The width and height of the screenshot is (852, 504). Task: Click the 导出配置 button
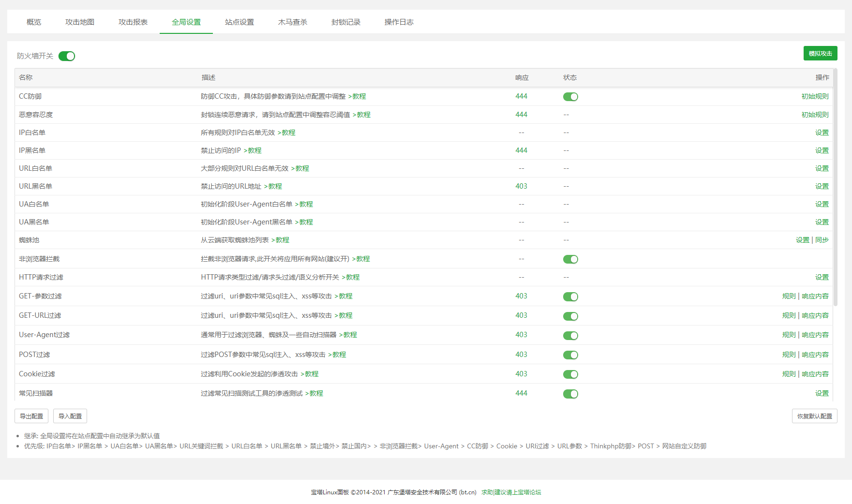31,416
